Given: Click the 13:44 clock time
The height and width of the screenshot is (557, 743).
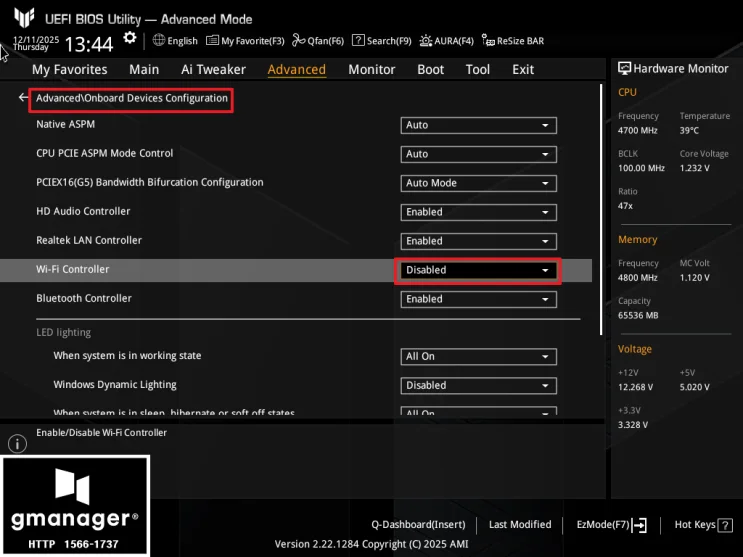Looking at the screenshot, I should pyautogui.click(x=89, y=45).
